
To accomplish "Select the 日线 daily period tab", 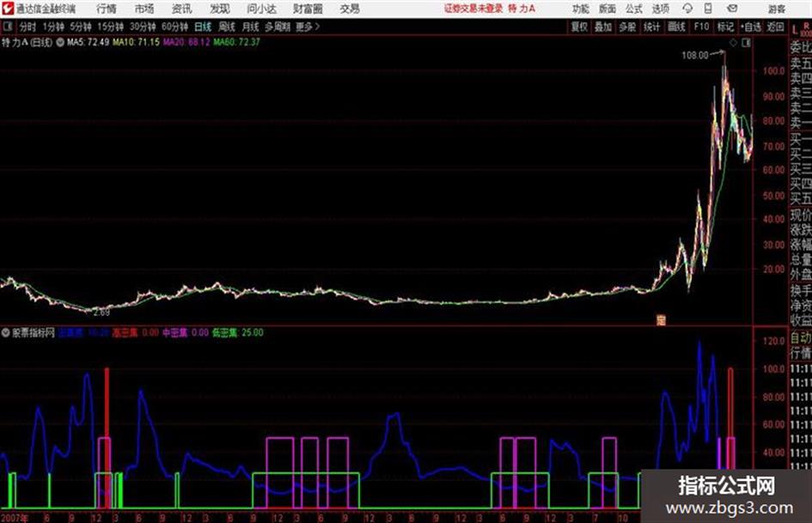I will (203, 27).
